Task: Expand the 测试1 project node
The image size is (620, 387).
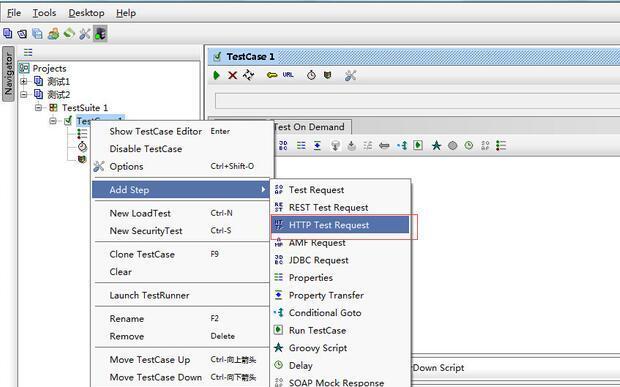Action: tap(24, 81)
